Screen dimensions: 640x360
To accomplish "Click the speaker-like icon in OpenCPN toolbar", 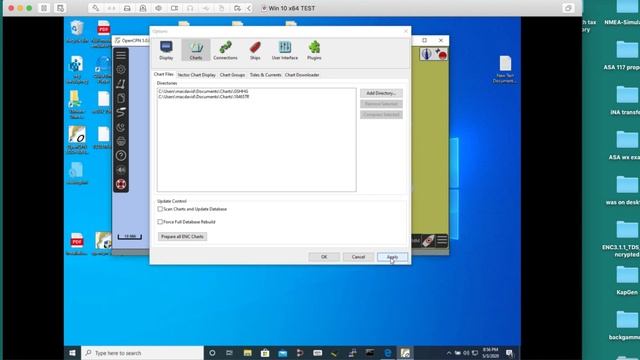I will (x=121, y=170).
